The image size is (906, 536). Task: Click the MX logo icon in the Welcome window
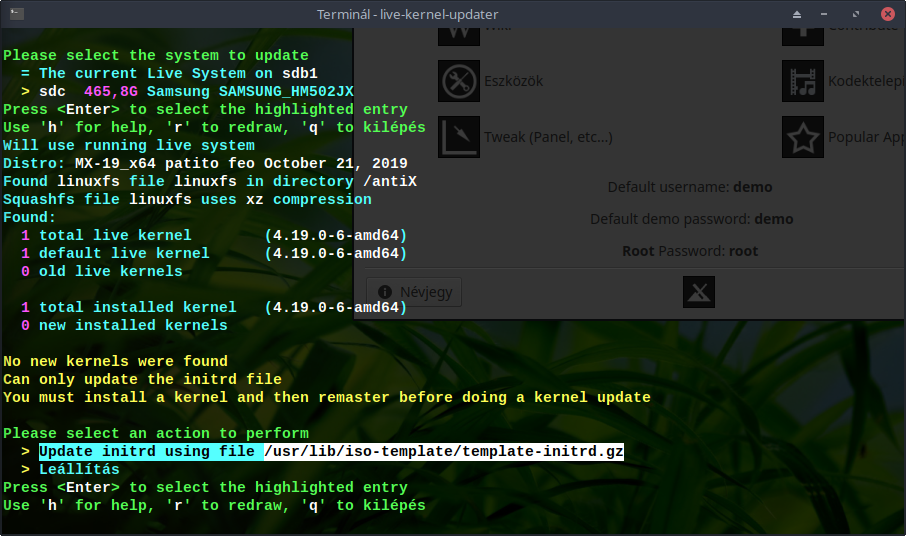699,292
